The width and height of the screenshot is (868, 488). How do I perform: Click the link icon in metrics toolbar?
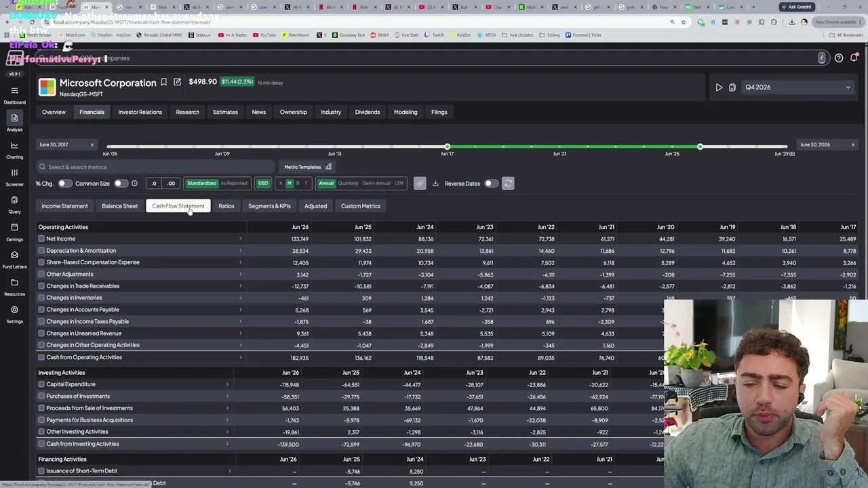[420, 184]
